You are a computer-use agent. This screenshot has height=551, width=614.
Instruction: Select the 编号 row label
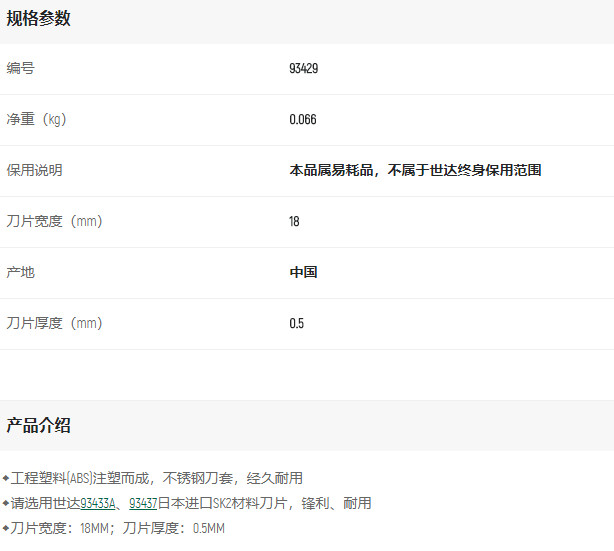click(20, 68)
